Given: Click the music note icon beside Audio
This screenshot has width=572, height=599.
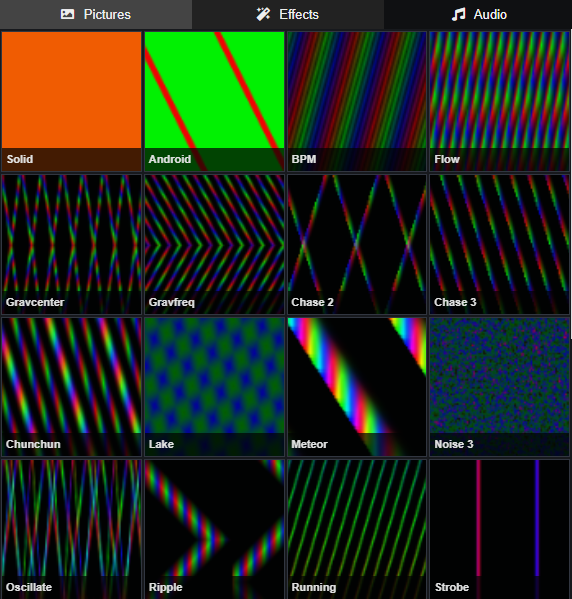Looking at the screenshot, I should point(459,15).
